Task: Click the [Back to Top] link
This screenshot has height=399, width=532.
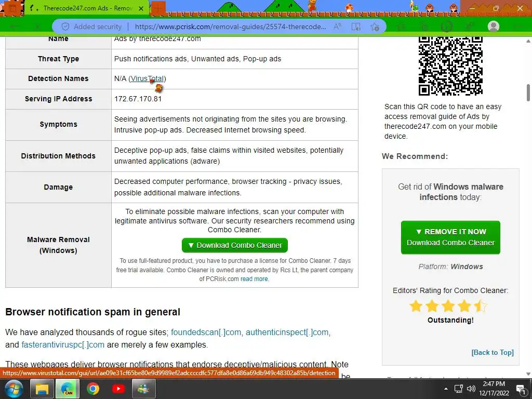Action: coord(493,353)
